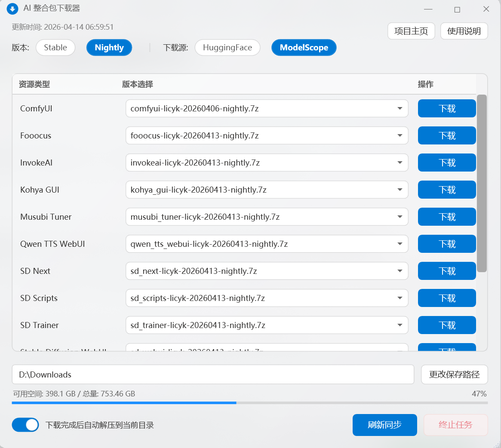
Task: Open the SD Scripts version dropdown
Action: [267, 298]
